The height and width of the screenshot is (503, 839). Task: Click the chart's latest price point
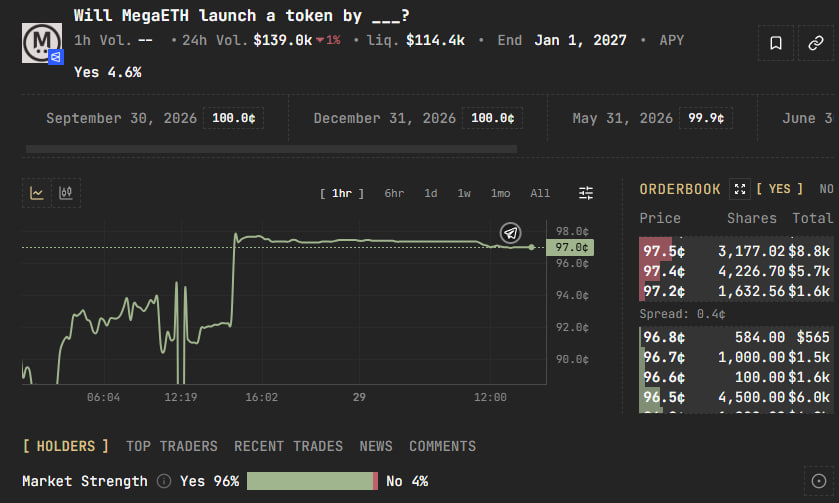click(531, 247)
